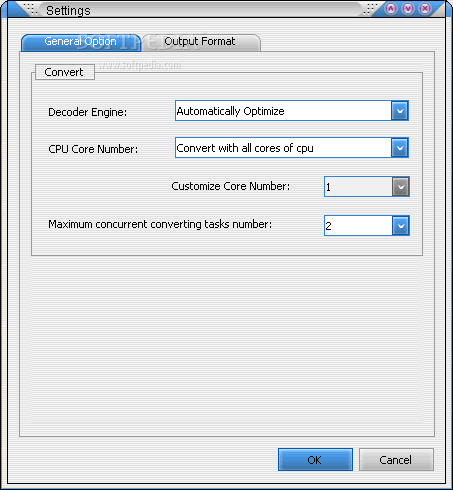Open the Decoder Engine dropdown arrow
This screenshot has width=453, height=490.
pos(400,111)
